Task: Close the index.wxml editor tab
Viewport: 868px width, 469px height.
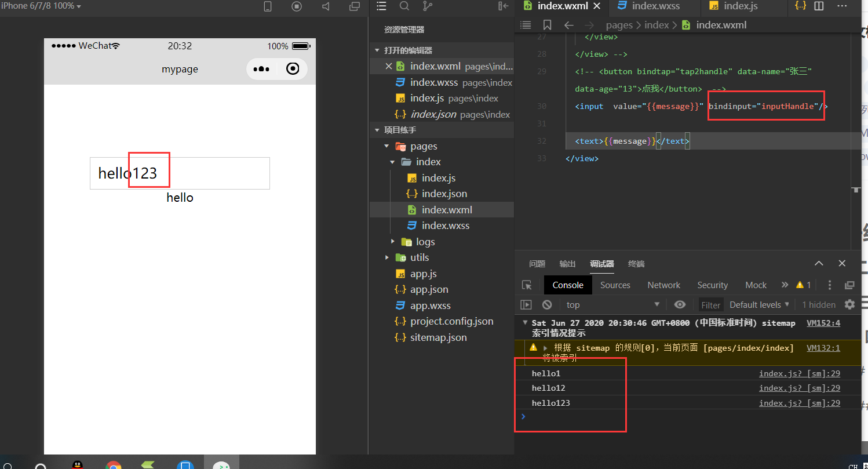Action: [597, 6]
